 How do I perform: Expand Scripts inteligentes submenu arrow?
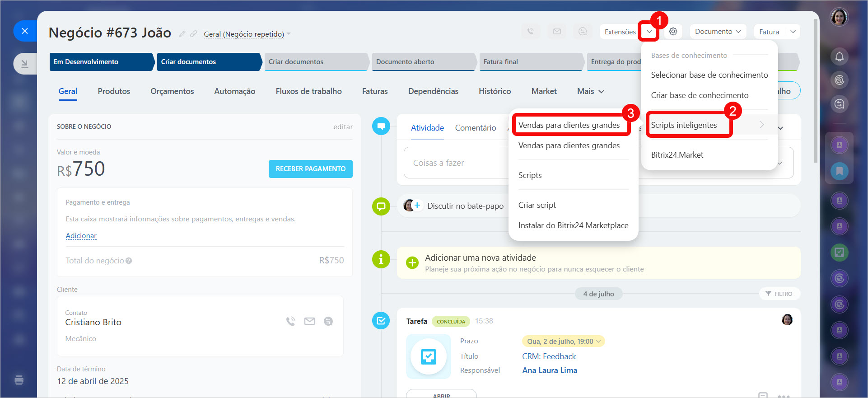pyautogui.click(x=761, y=125)
